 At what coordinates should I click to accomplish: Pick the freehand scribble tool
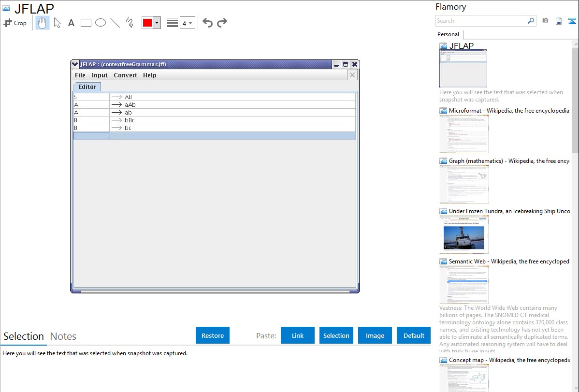coord(130,23)
